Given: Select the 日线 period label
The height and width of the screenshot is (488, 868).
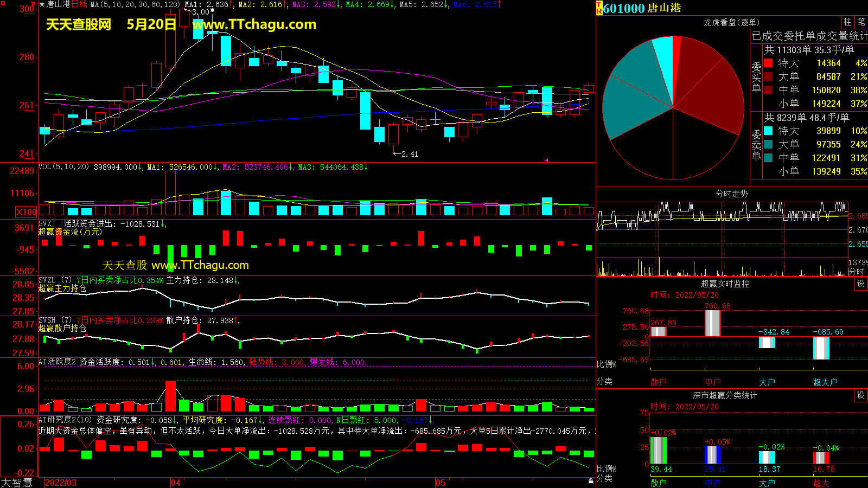Looking at the screenshot, I should (x=79, y=4).
